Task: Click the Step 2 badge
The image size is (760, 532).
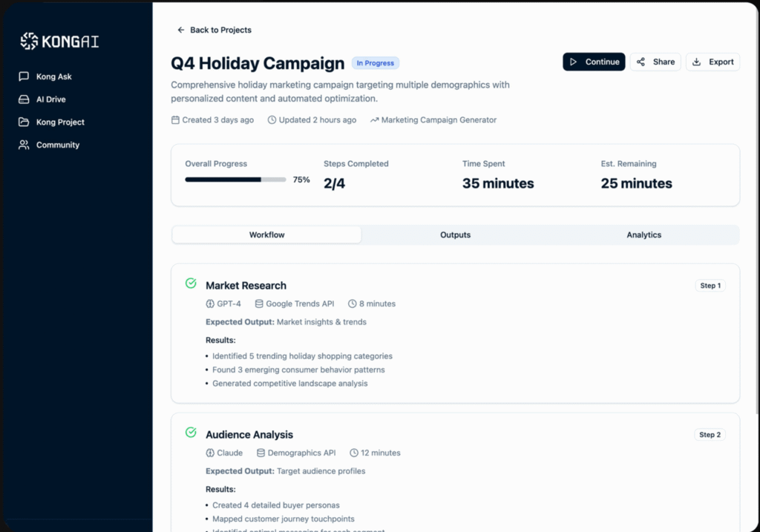Action: [710, 435]
